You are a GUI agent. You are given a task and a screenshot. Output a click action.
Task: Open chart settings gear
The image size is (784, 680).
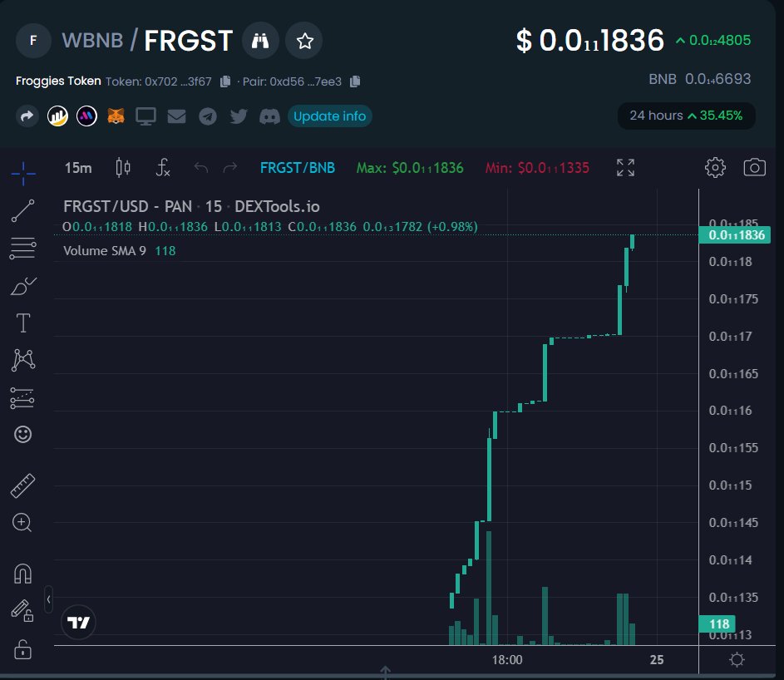point(715,167)
